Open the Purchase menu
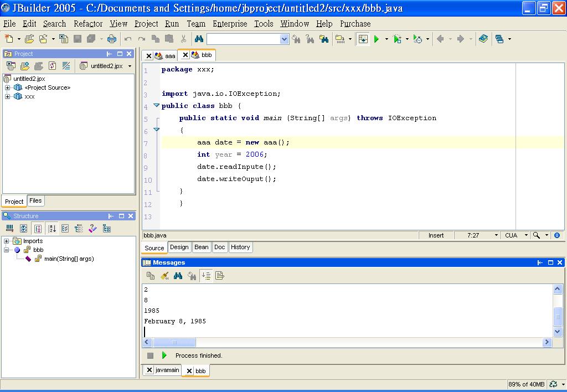The width and height of the screenshot is (567, 392). click(355, 24)
